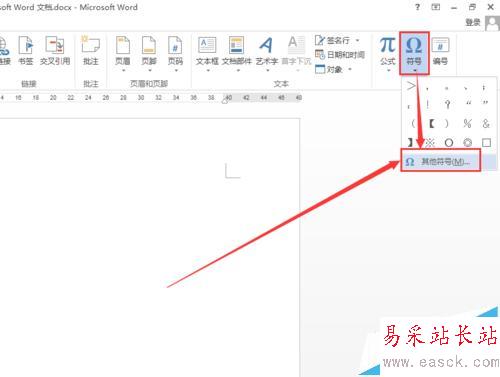This screenshot has width=500, height=377.
Task: Open 交叉引用 cross-reference dialog
Action: [55, 51]
